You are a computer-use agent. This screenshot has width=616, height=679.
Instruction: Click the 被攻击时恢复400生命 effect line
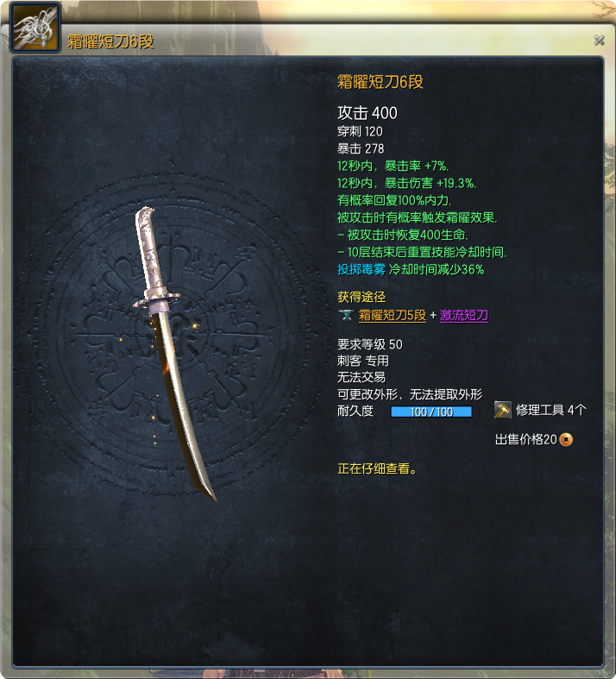(x=402, y=235)
